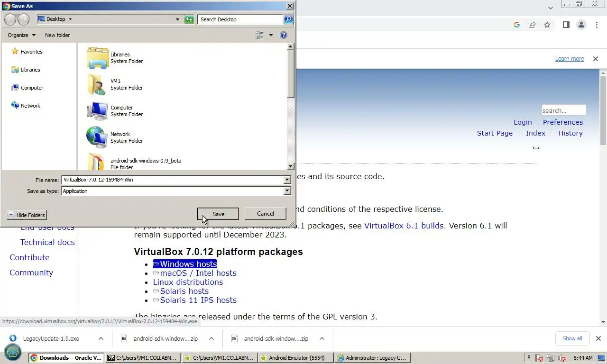Click the File name text field
The image size is (607, 364).
point(173,180)
